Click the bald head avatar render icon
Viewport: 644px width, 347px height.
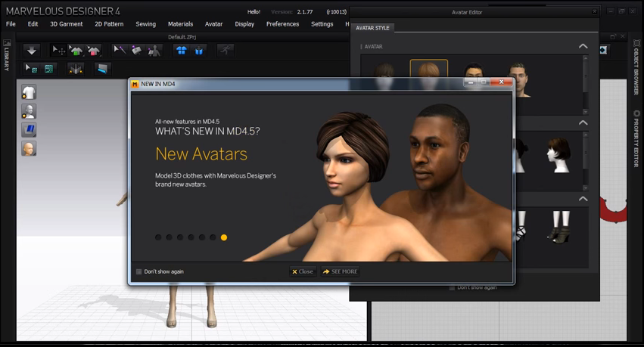pyautogui.click(x=29, y=148)
